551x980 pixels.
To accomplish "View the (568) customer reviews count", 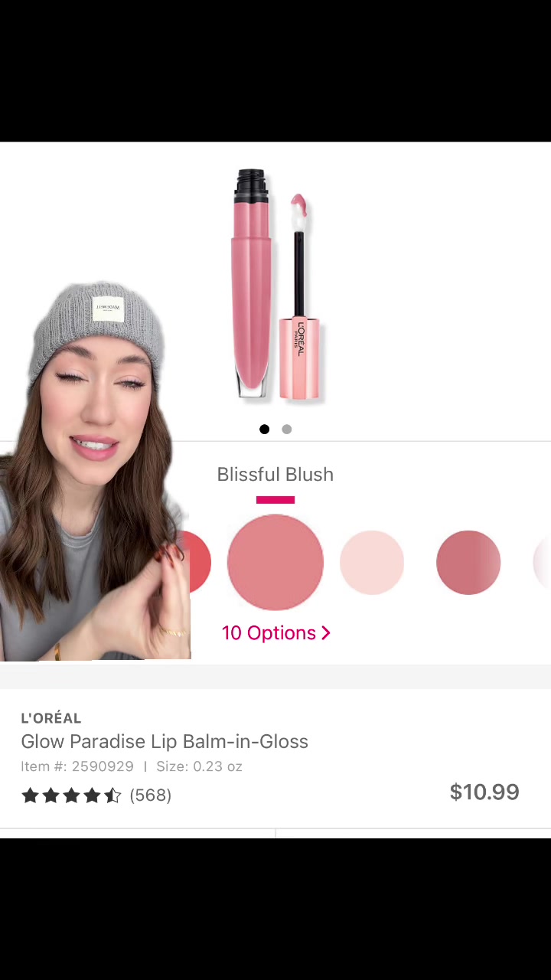I will click(x=151, y=795).
